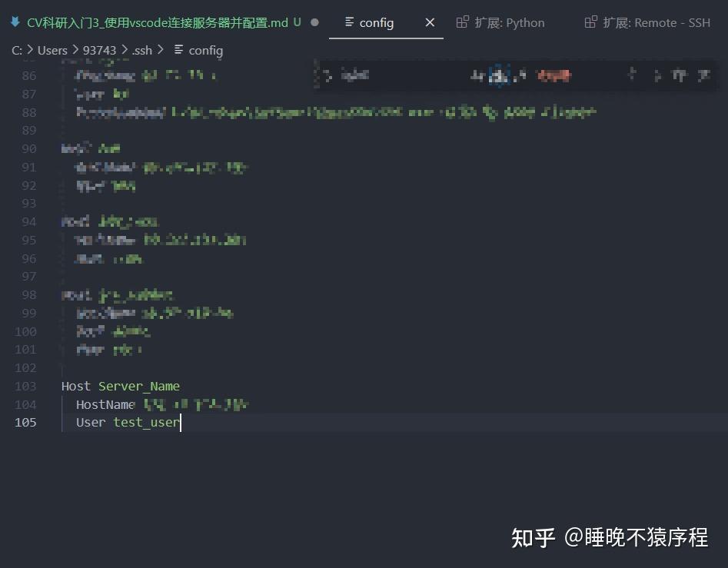Open the .ssh breadcrumb dropdown
The height and width of the screenshot is (568, 728).
[142, 50]
